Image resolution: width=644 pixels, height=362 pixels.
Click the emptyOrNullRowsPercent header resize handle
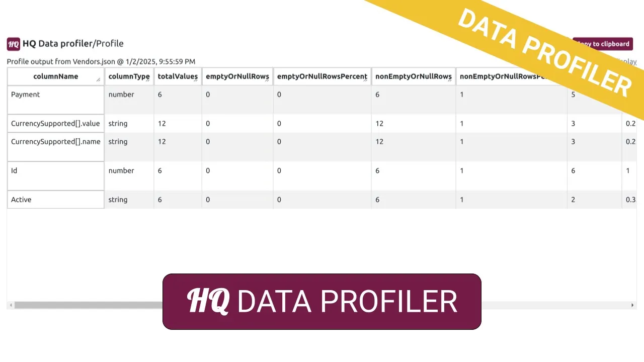coord(366,80)
